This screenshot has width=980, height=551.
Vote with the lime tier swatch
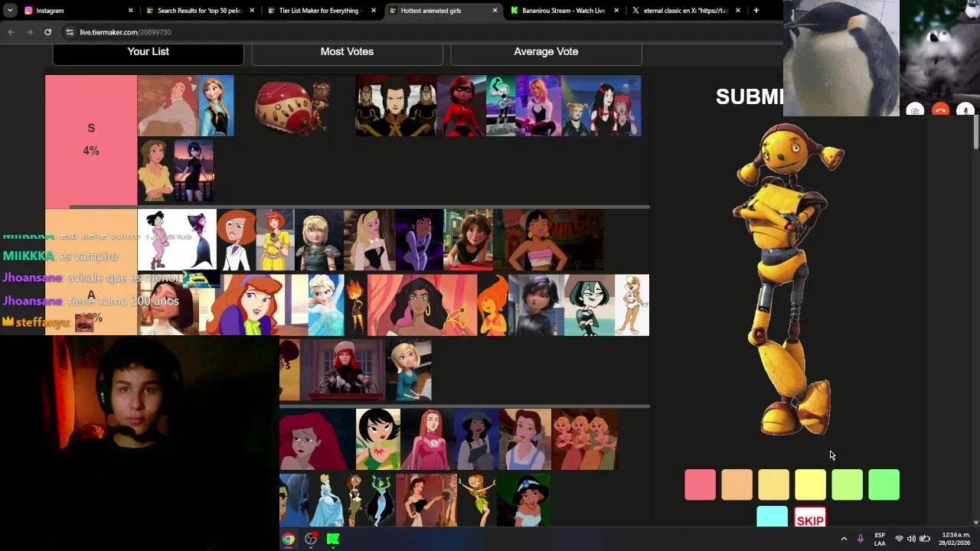click(x=847, y=485)
